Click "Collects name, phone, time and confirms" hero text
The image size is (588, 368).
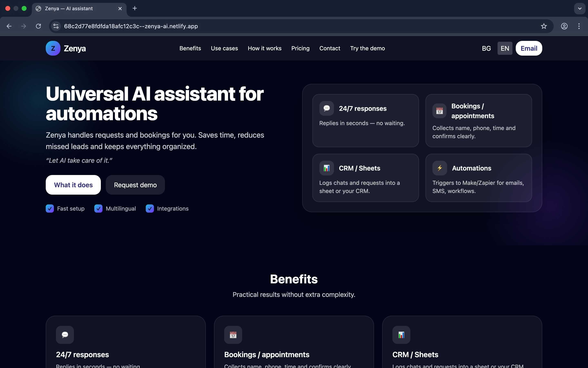(x=474, y=132)
